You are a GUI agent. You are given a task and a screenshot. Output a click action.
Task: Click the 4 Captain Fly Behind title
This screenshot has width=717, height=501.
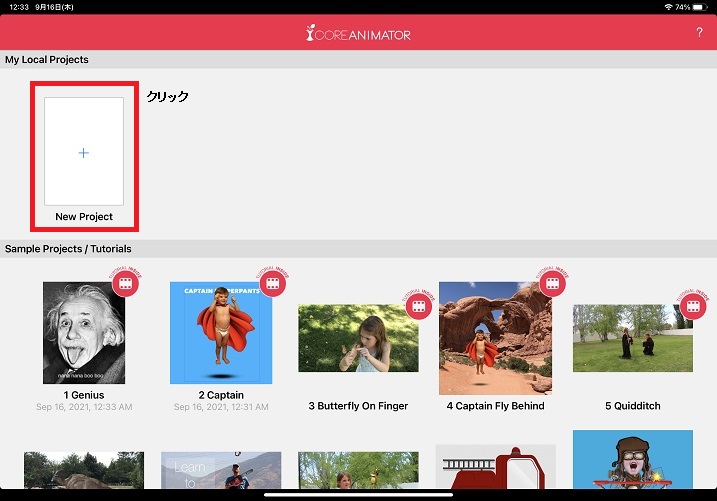point(495,406)
